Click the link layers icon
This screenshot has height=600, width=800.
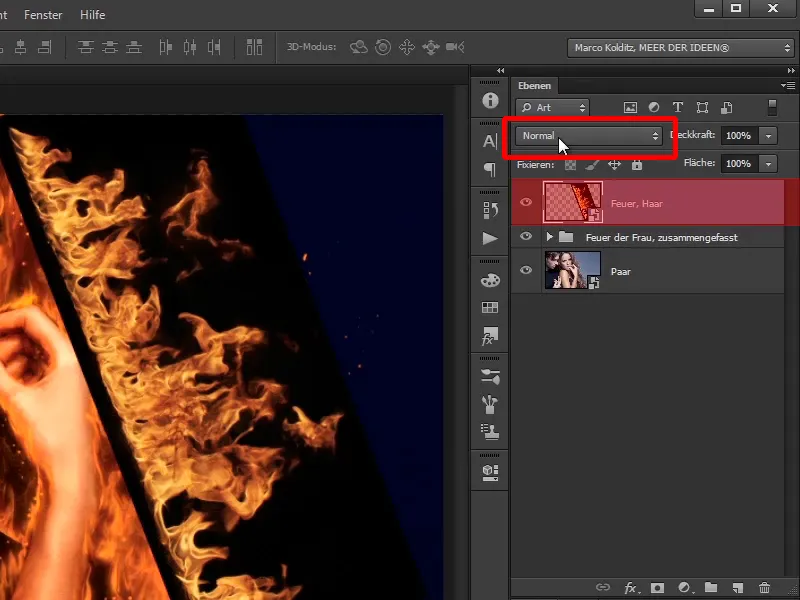603,588
